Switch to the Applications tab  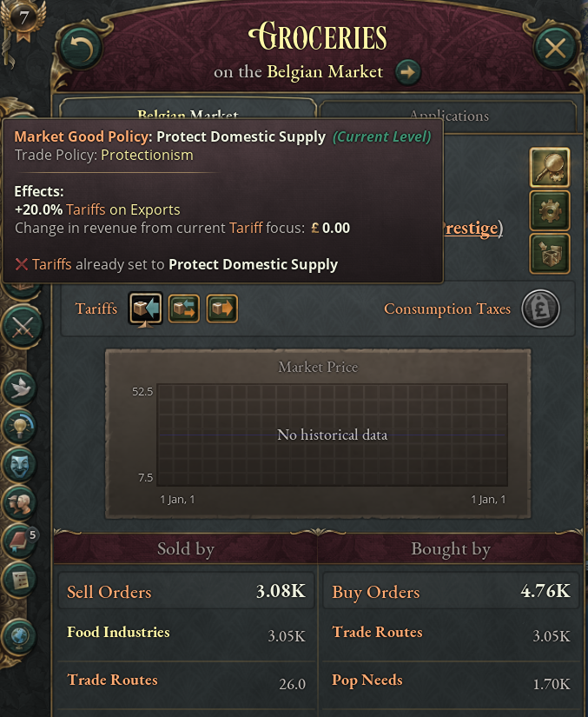(x=449, y=116)
